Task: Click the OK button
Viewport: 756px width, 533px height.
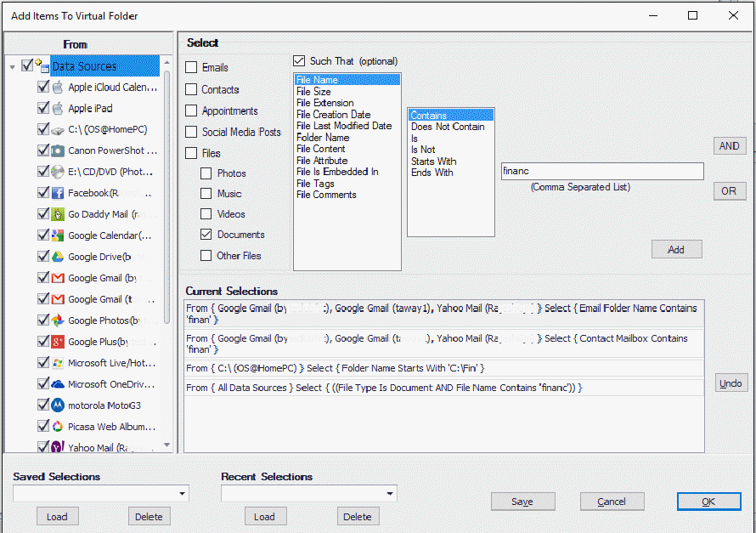Action: [x=708, y=502]
